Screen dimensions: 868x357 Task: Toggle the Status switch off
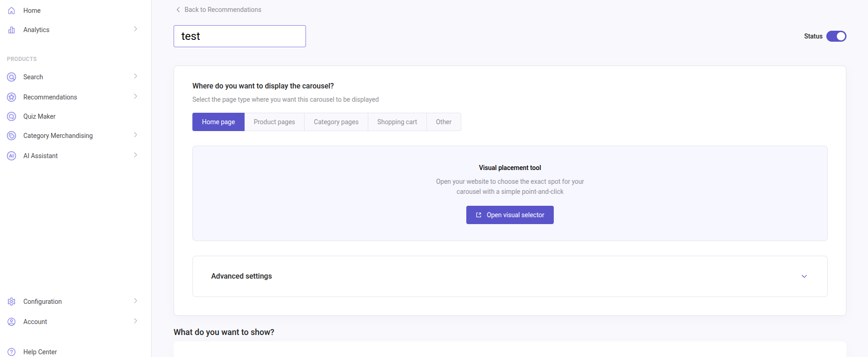click(836, 36)
